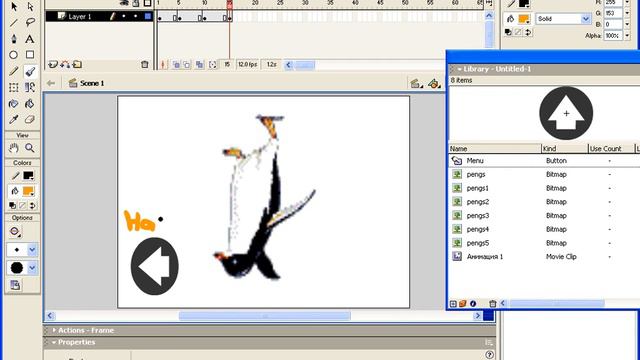Select the Oval tool
Viewport: 640px width, 360px height.
point(14,55)
